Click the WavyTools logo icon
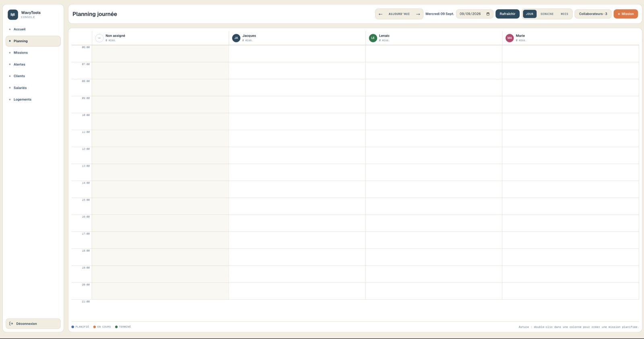This screenshot has height=339, width=644. (x=13, y=15)
